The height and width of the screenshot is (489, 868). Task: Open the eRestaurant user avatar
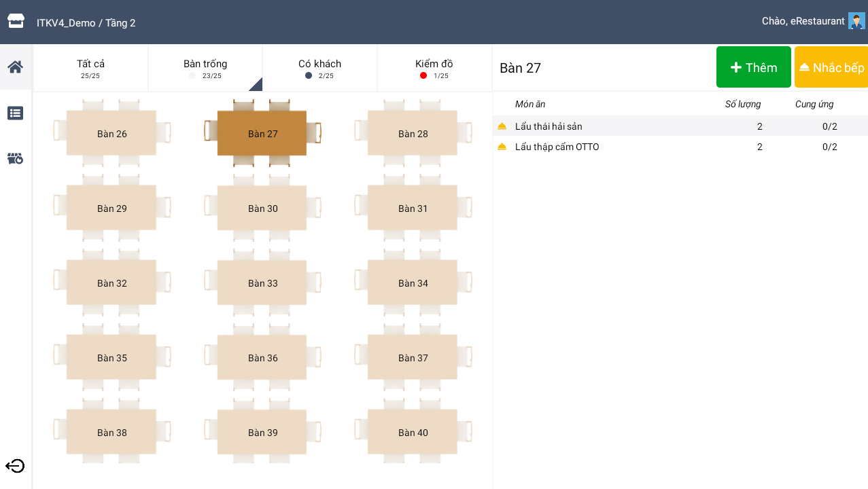pos(856,21)
